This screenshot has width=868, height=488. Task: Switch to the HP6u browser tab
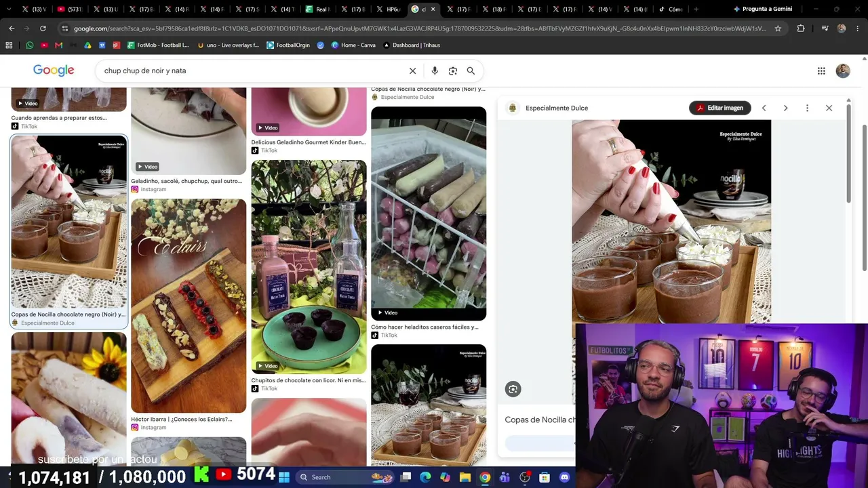click(x=389, y=9)
